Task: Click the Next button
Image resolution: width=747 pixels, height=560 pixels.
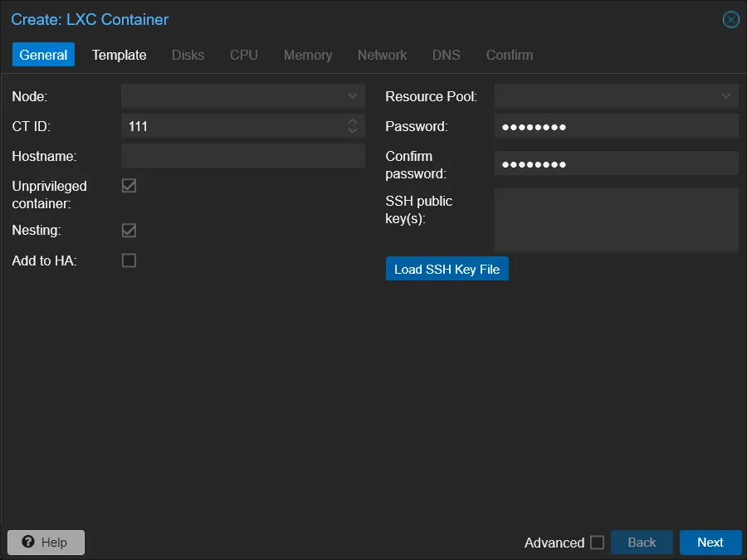Action: click(x=710, y=543)
